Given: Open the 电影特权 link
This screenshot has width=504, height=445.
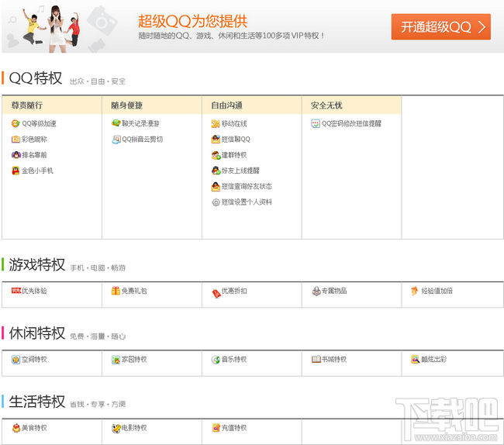Looking at the screenshot, I should 134,428.
